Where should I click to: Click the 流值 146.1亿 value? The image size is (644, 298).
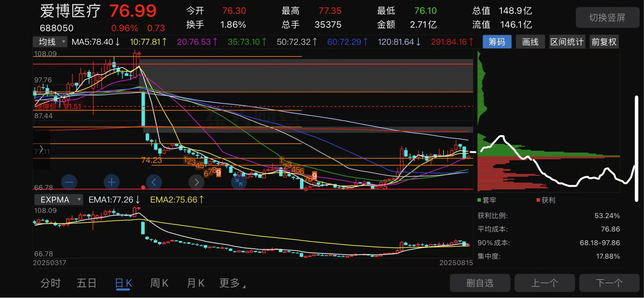(515, 25)
